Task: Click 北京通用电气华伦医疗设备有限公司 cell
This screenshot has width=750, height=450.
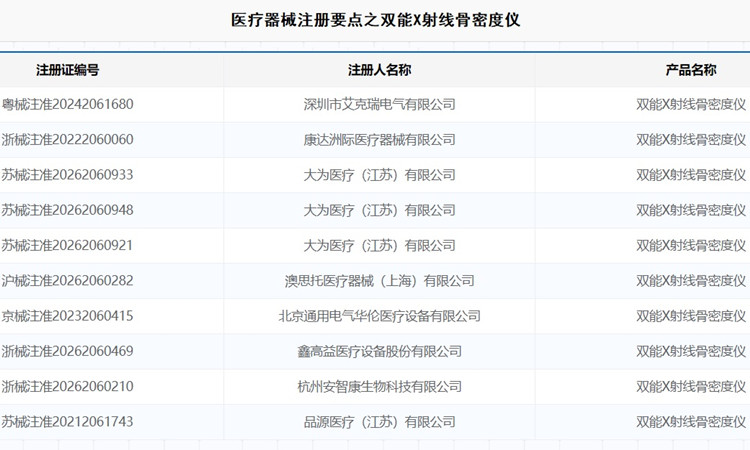Action: pos(379,316)
